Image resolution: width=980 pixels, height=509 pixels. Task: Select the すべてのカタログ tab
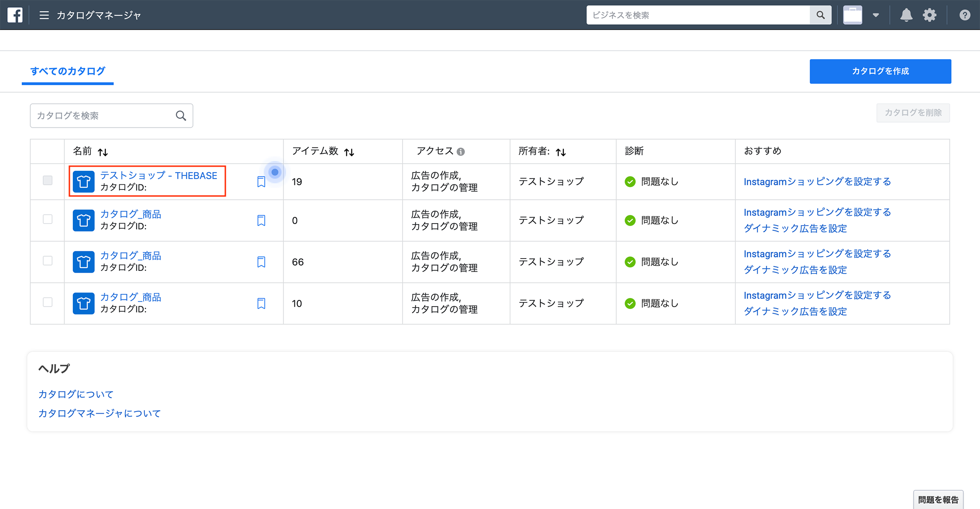point(68,71)
